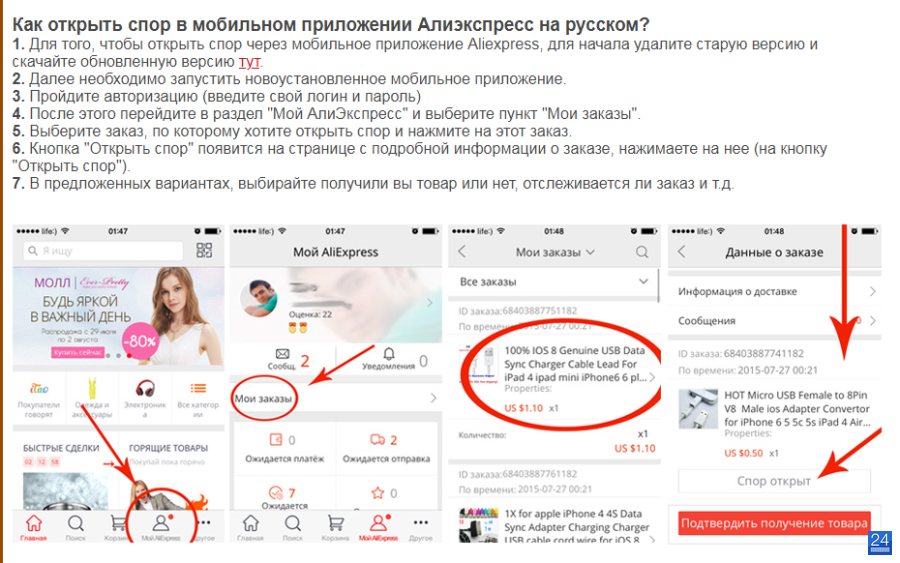Open the QR code scanner icon
900x563 pixels.
(204, 250)
